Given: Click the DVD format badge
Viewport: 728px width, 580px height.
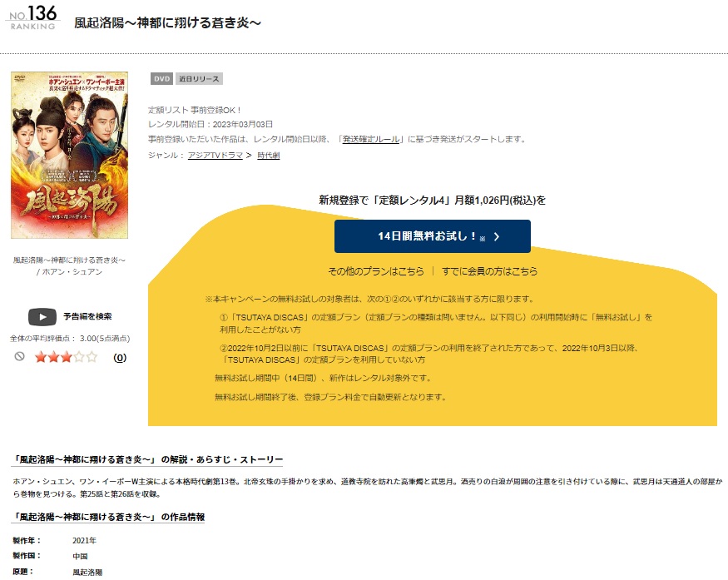Looking at the screenshot, I should pos(161,79).
